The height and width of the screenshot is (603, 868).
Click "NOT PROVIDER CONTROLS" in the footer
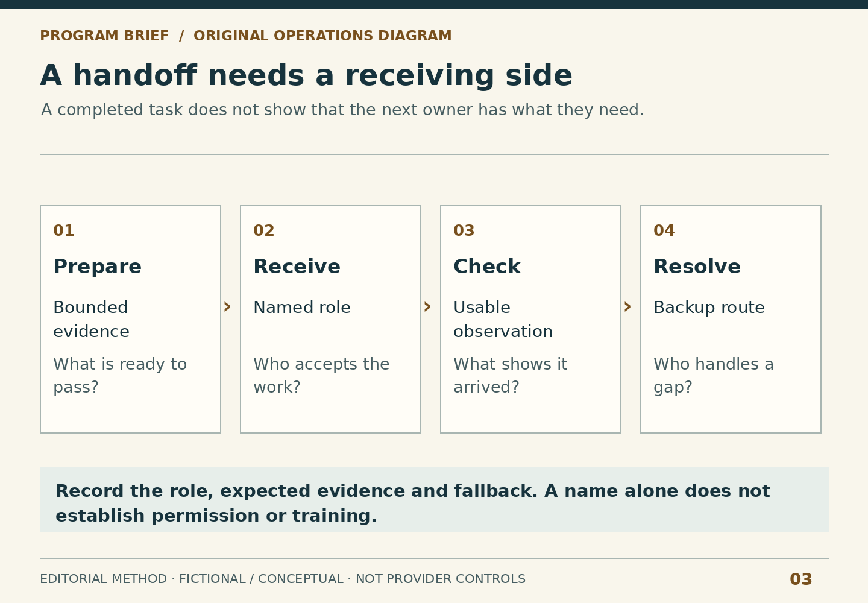point(441,579)
